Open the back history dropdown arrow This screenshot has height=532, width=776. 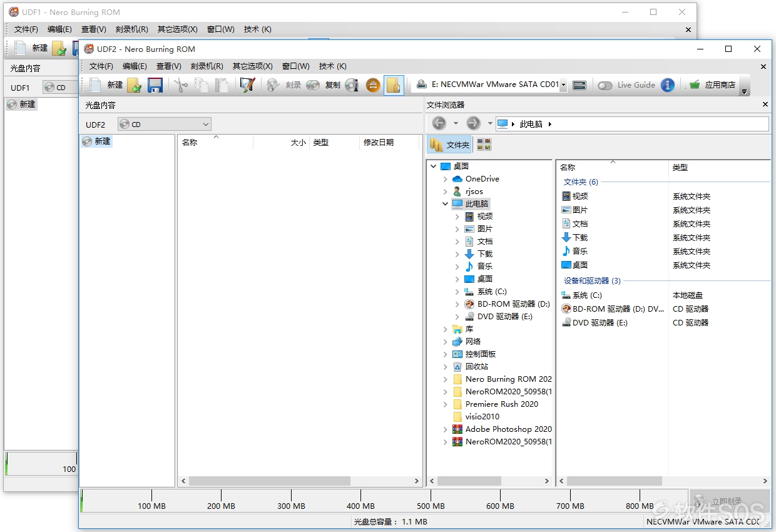(456, 123)
